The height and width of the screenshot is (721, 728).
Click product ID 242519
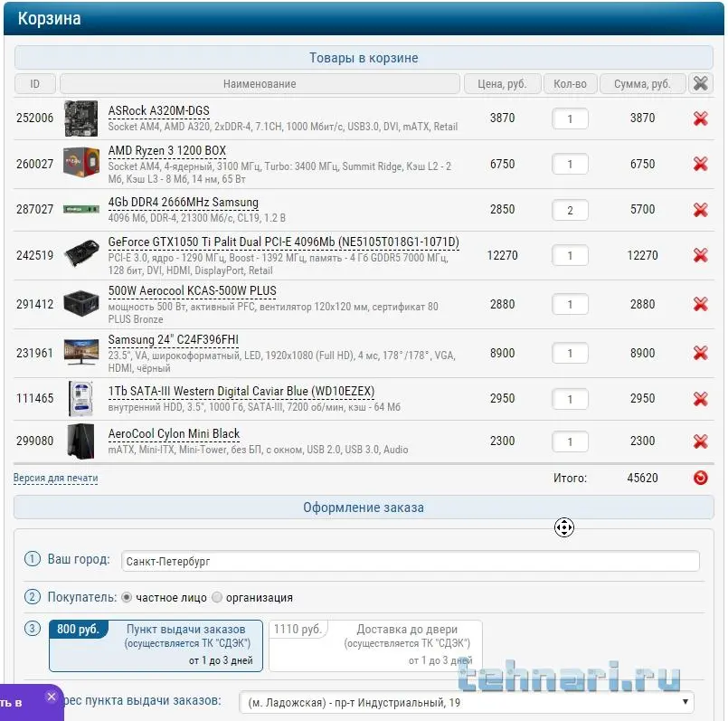(35, 255)
